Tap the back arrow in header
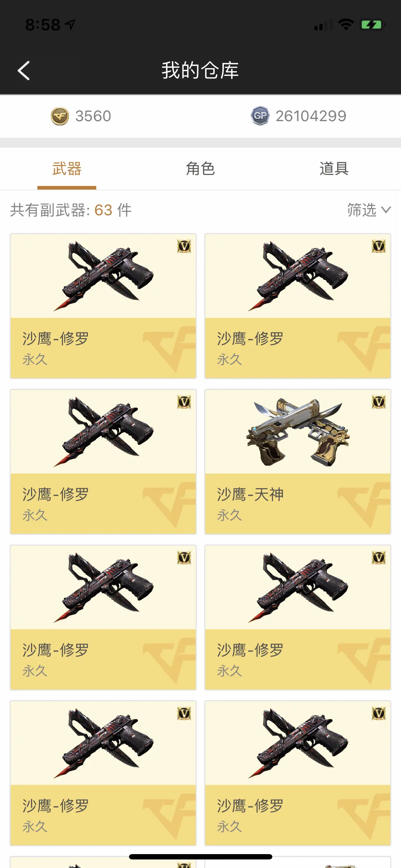This screenshot has width=401, height=868. point(24,70)
